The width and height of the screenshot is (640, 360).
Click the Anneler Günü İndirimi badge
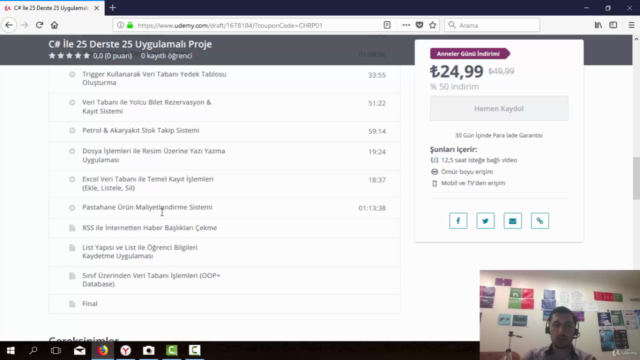coord(469,53)
